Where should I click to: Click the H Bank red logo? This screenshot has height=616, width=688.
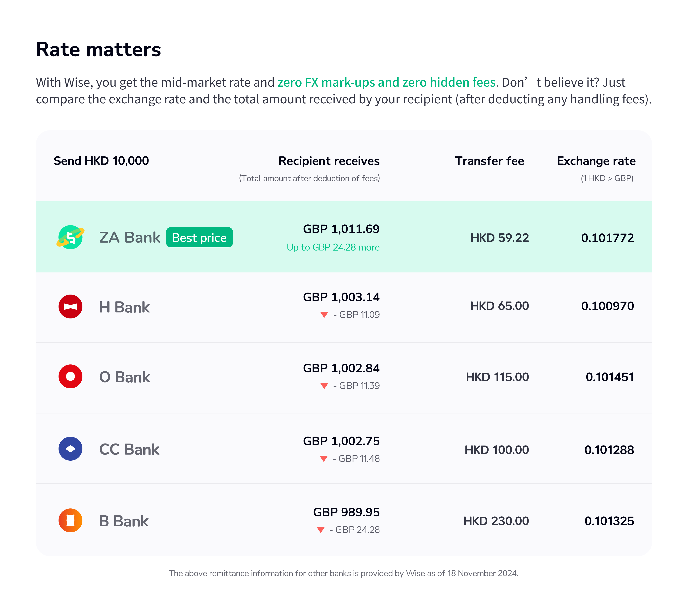(70, 307)
